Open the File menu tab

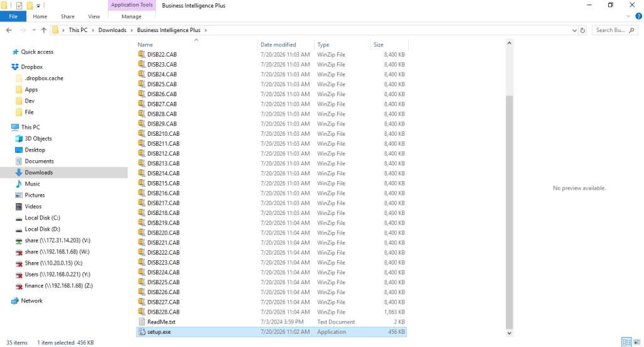coord(13,16)
